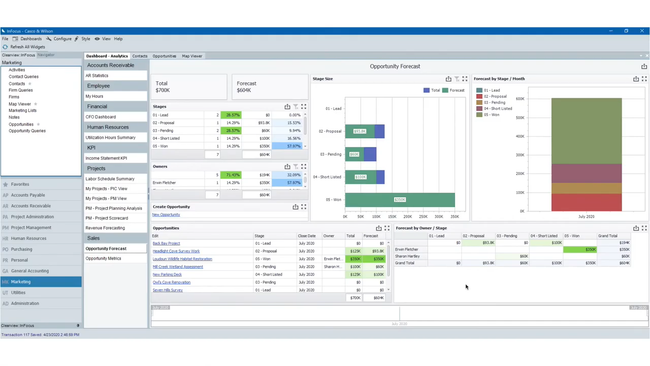Open the File menu
Viewport: 650px width, 366px height.
click(5, 39)
